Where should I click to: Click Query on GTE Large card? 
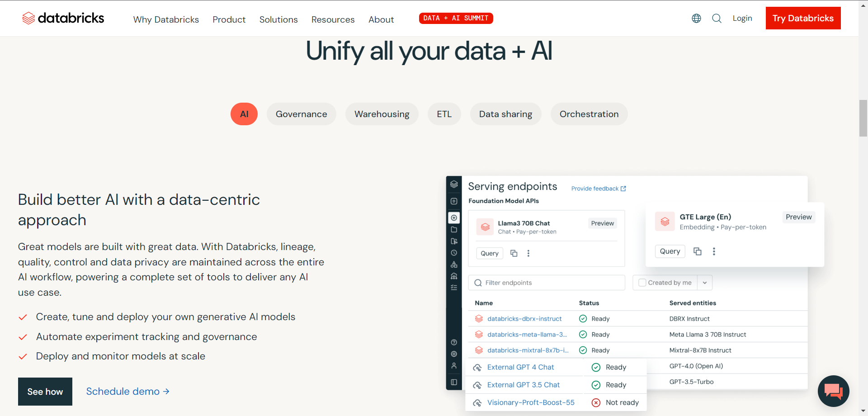(670, 251)
